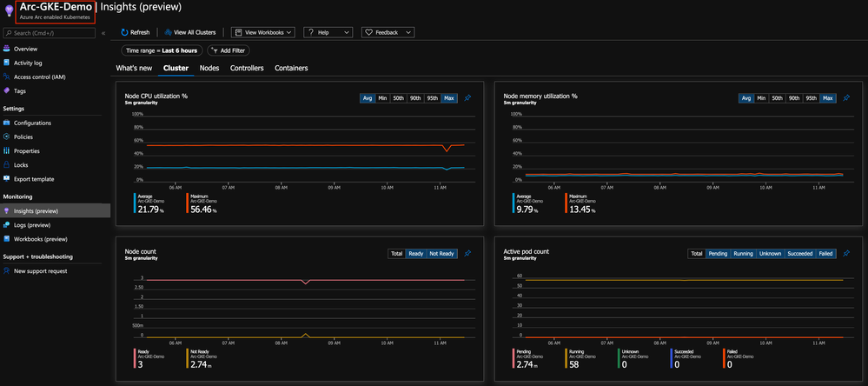Toggle 95th on Node CPU utilization chart
Screen dimensions: 868x386
(433, 98)
